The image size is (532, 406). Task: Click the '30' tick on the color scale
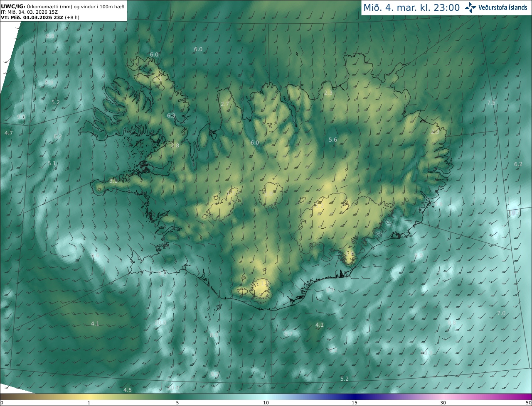[443, 403]
